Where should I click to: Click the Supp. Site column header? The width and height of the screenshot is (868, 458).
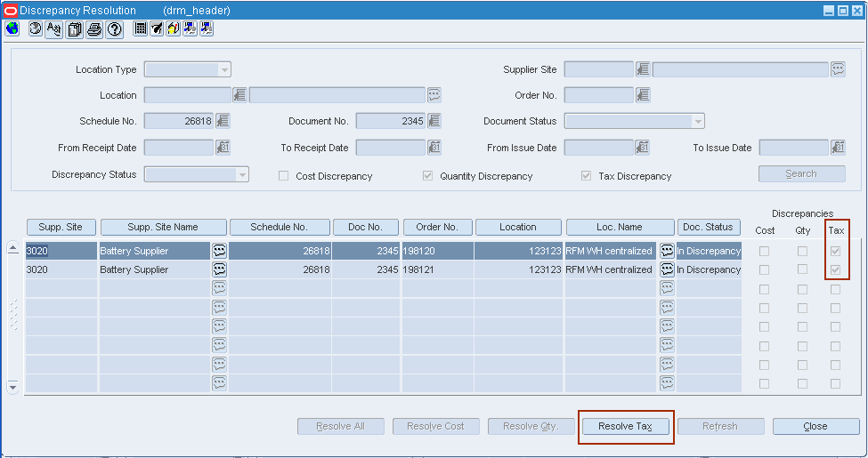[61, 227]
